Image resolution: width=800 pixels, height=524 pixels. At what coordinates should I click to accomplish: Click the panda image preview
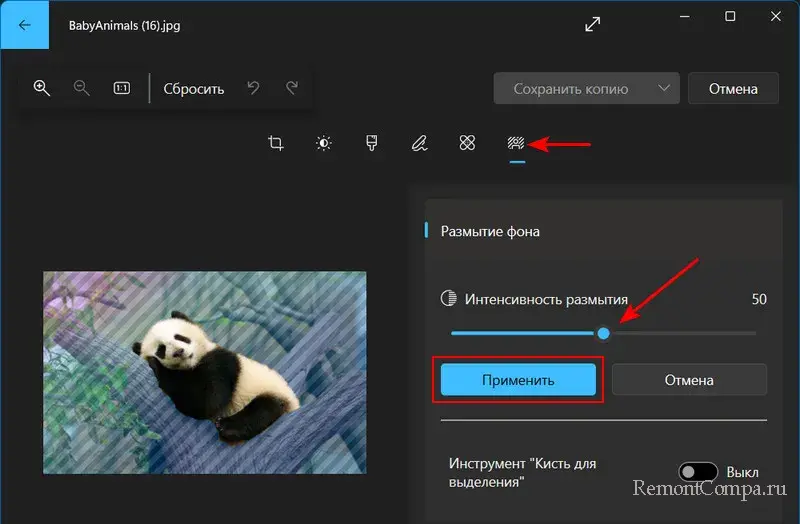click(x=204, y=372)
